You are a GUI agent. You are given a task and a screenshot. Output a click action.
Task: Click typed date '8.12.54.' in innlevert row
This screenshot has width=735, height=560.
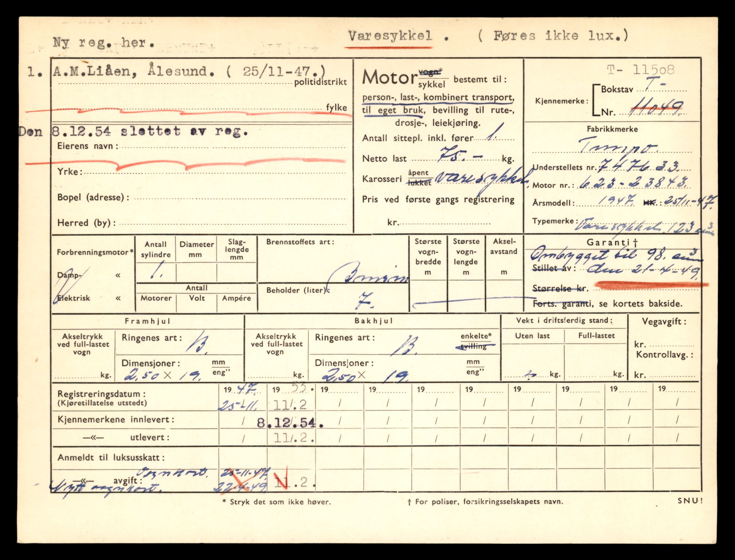pyautogui.click(x=290, y=423)
